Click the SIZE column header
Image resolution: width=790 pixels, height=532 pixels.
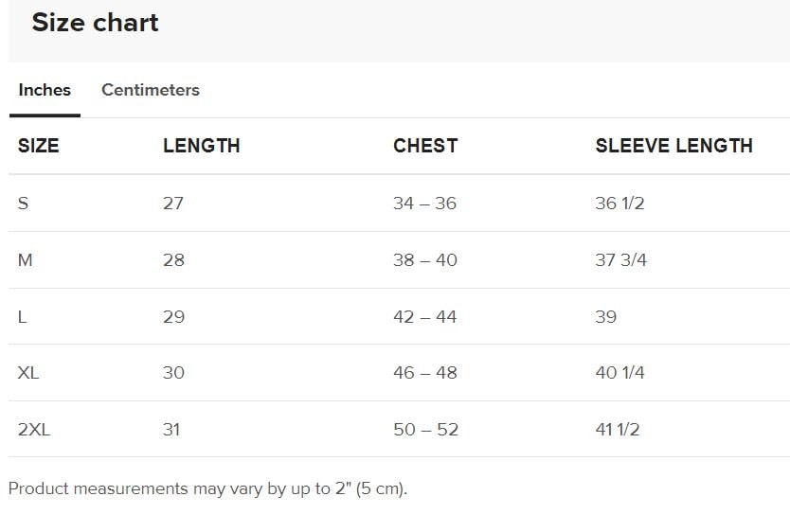38,146
